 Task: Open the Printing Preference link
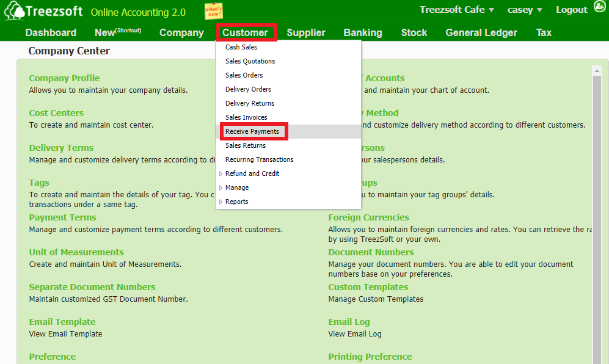[370, 357]
